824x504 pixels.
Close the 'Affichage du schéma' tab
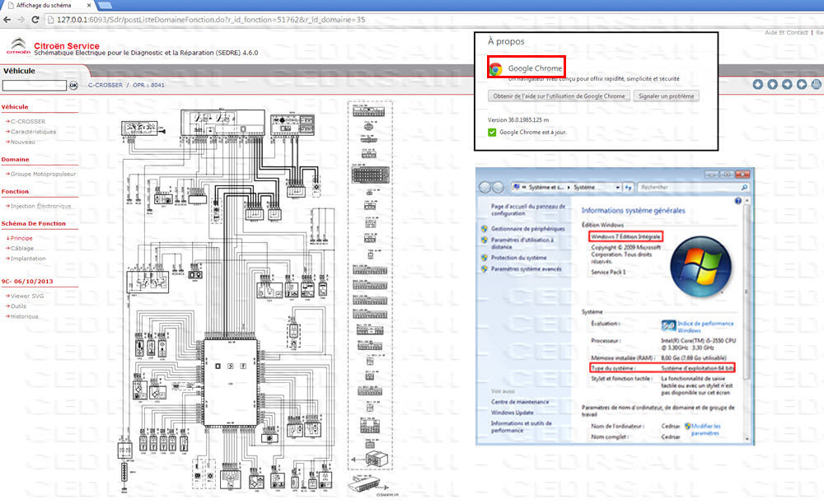89,5
